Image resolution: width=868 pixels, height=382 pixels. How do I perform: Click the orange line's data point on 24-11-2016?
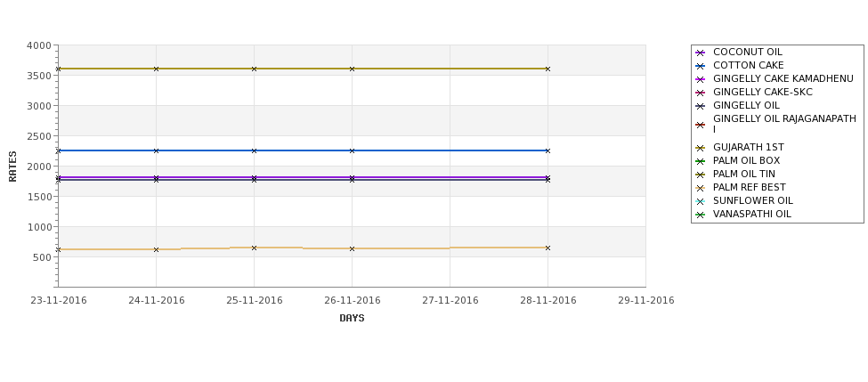coord(156,249)
